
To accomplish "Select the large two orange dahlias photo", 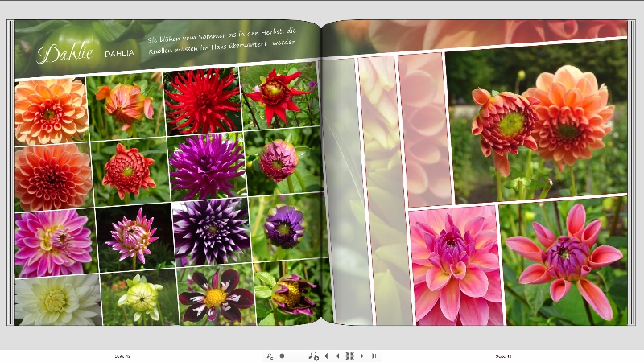I will (538, 121).
